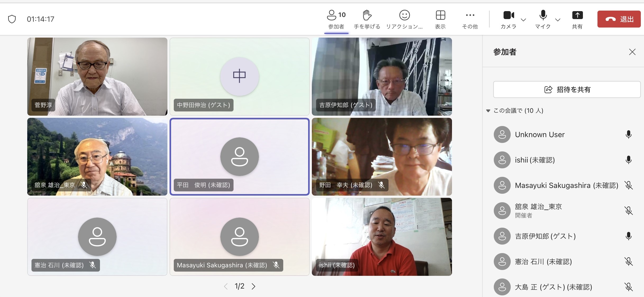Click the muted mic icon for Masayuki Sakugashira in the list
The height and width of the screenshot is (297, 644).
629,185
